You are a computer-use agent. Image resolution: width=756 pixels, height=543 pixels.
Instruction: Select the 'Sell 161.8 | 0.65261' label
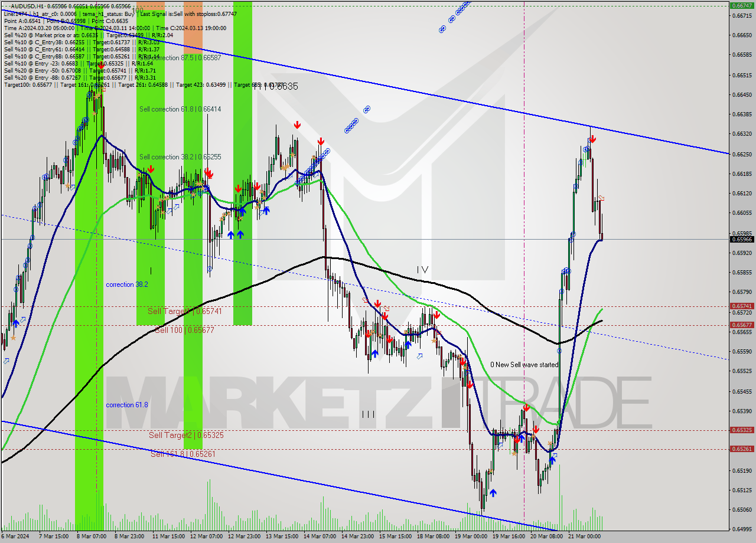point(183,454)
